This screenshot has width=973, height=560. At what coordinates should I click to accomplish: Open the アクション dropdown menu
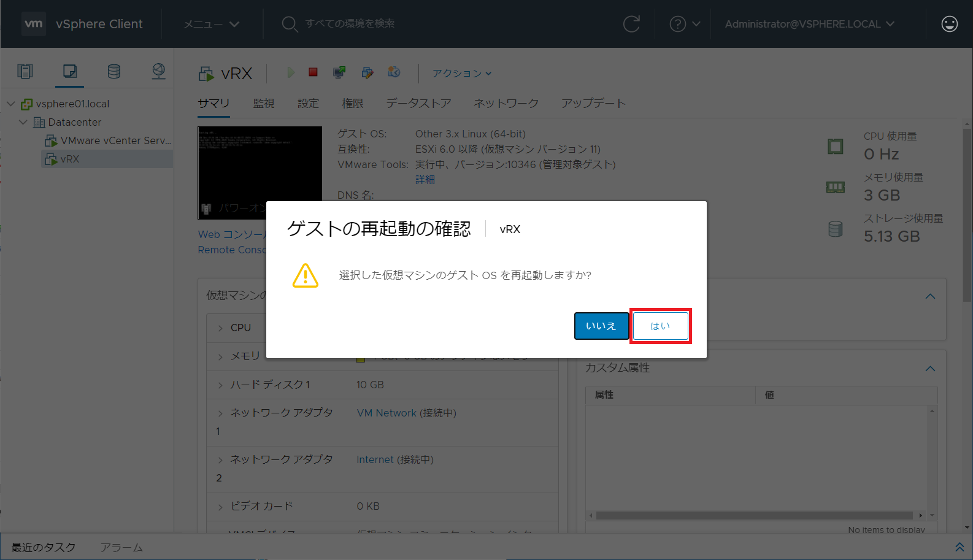point(462,73)
